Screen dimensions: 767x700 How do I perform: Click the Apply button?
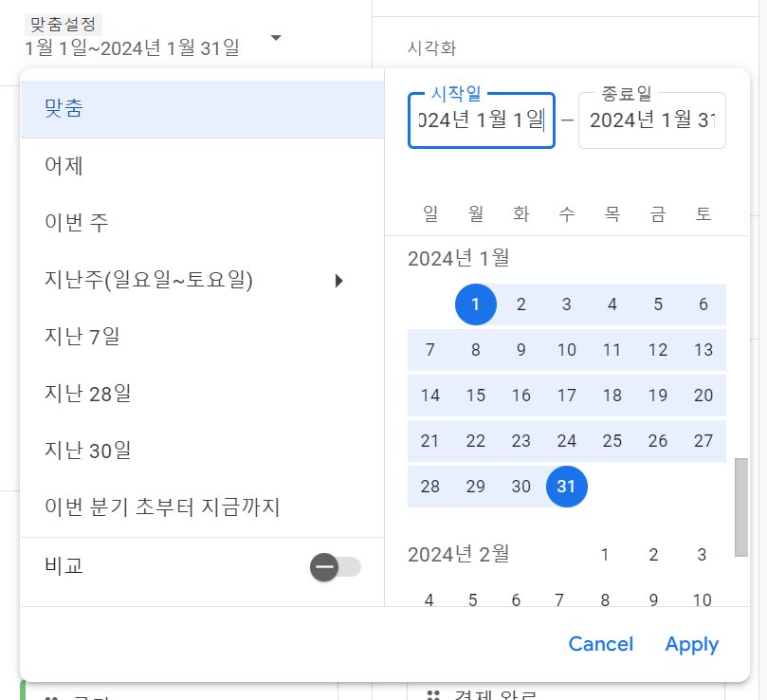pos(691,644)
